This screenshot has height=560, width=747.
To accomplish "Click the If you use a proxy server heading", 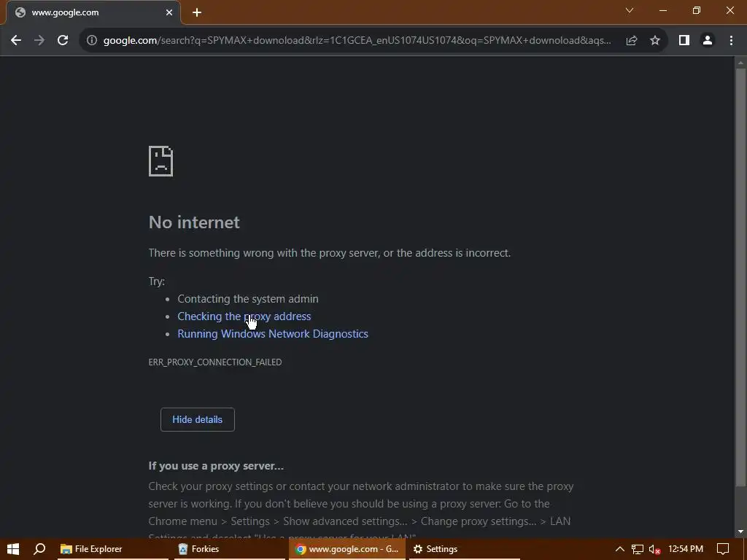I will click(x=216, y=466).
